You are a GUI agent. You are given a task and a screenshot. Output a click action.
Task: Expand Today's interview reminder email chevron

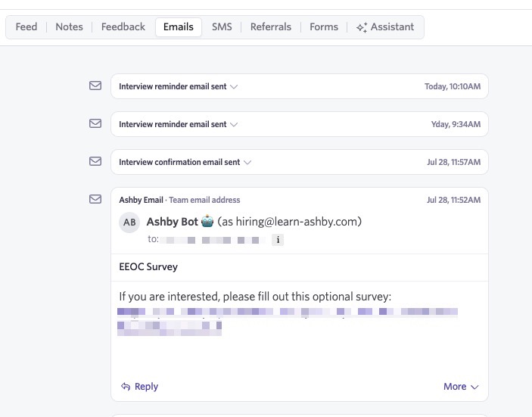[x=234, y=86]
